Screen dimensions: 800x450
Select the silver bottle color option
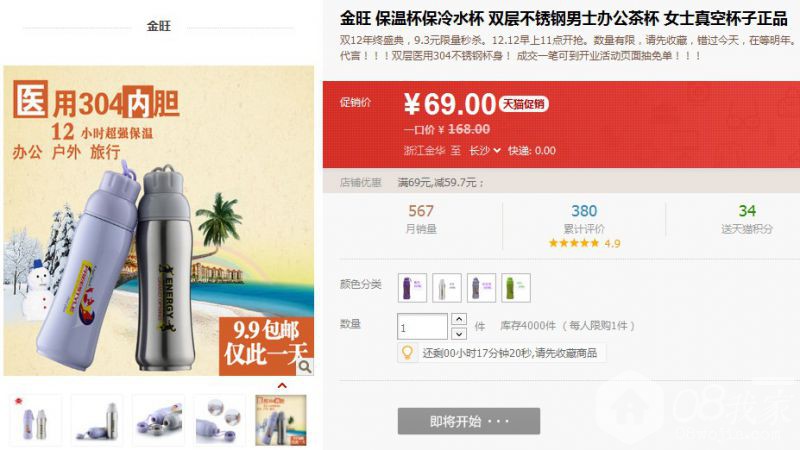(x=447, y=288)
